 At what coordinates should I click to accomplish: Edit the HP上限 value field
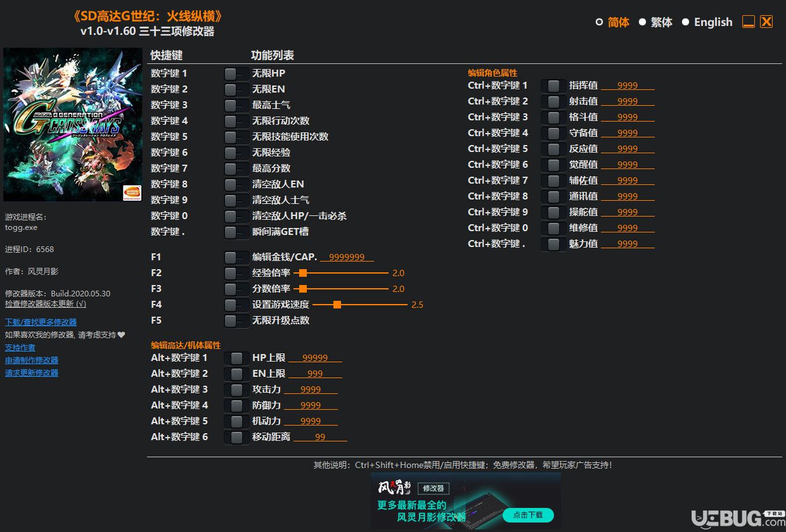(x=315, y=358)
